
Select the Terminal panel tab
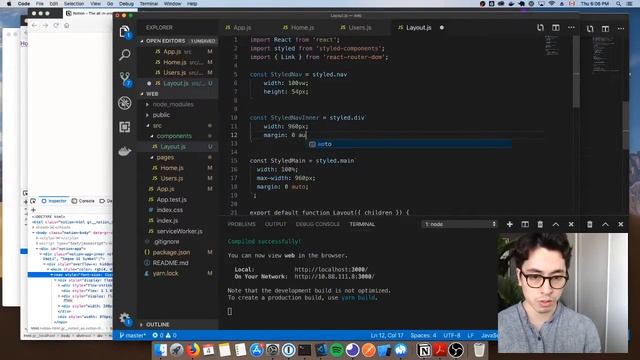[x=362, y=224]
